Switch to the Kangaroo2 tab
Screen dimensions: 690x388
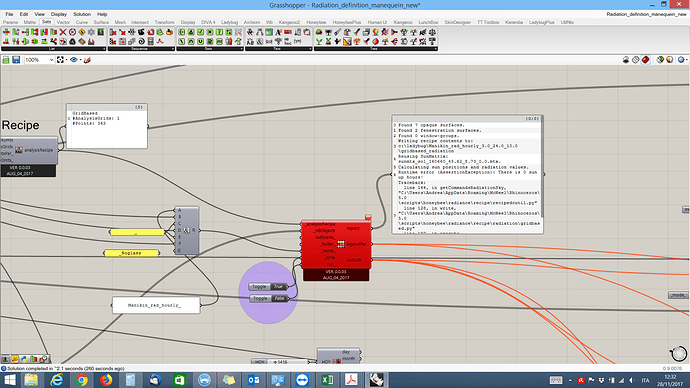289,22
